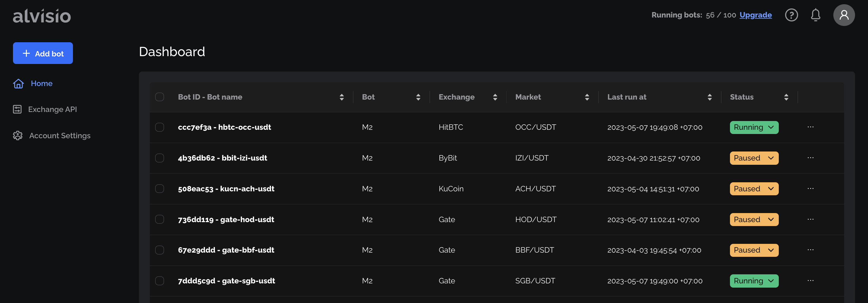Open Paused status dropdown for kucn-ach-usdt
The width and height of the screenshot is (868, 303).
click(x=754, y=189)
